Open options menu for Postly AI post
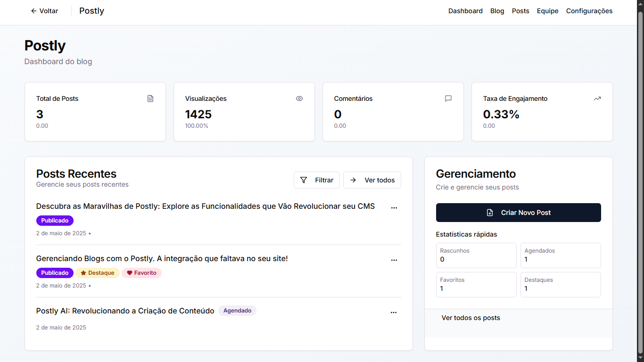This screenshot has height=362, width=644. (394, 312)
